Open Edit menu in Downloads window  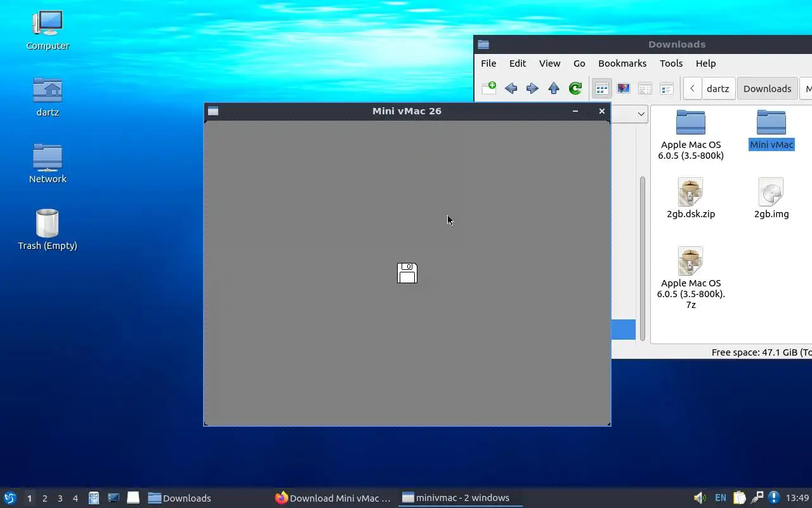518,63
